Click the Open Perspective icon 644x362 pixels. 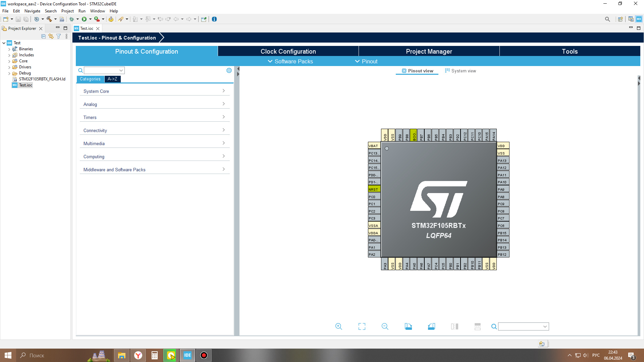point(621,19)
